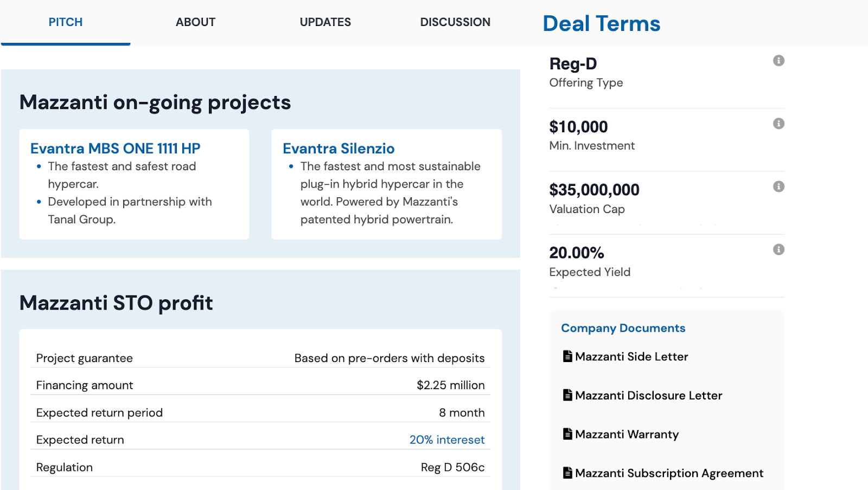View the Mazzanti Warranty document

pos(627,434)
